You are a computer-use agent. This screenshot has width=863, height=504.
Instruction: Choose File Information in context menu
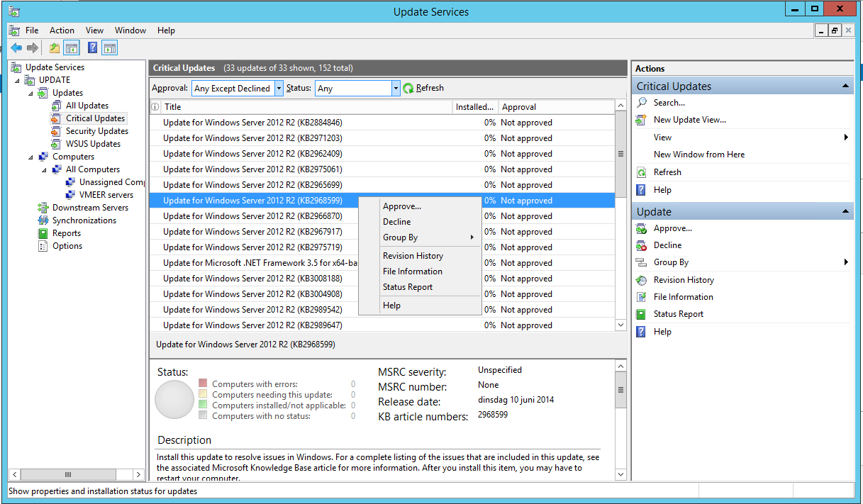pyautogui.click(x=420, y=271)
